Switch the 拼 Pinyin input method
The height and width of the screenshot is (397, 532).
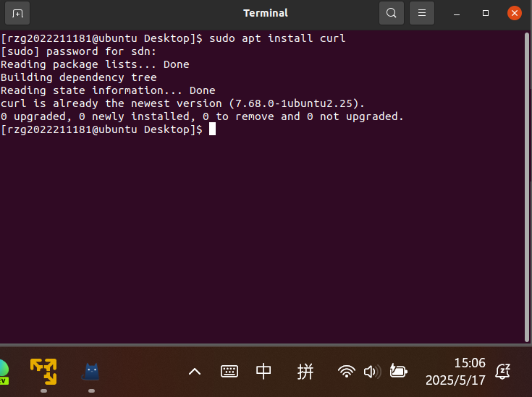pyautogui.click(x=305, y=372)
